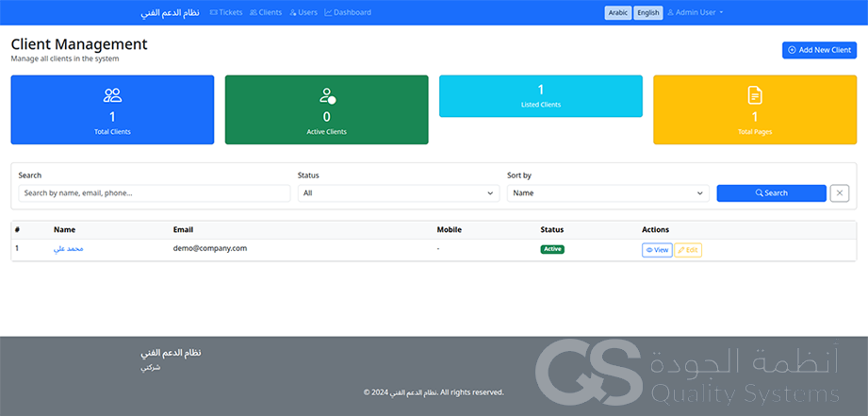The height and width of the screenshot is (417, 868).
Task: Open the محمد علي client name link
Action: pos(69,249)
